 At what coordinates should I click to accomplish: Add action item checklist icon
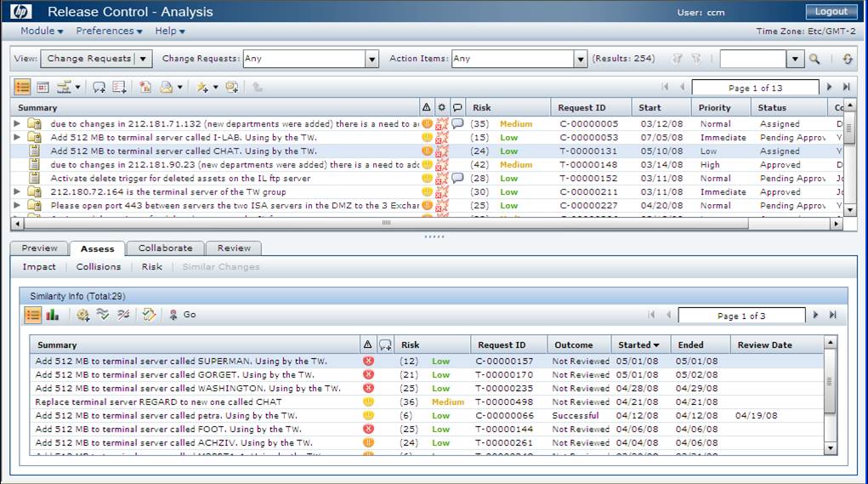119,88
